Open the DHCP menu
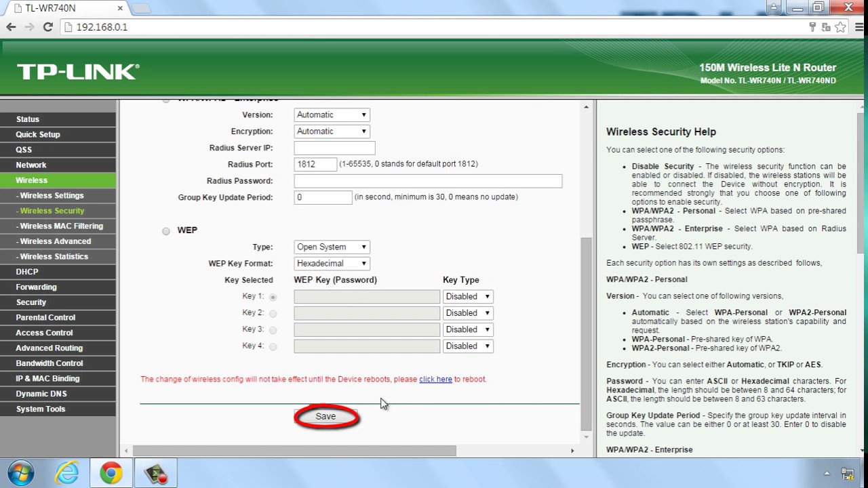 (58, 272)
